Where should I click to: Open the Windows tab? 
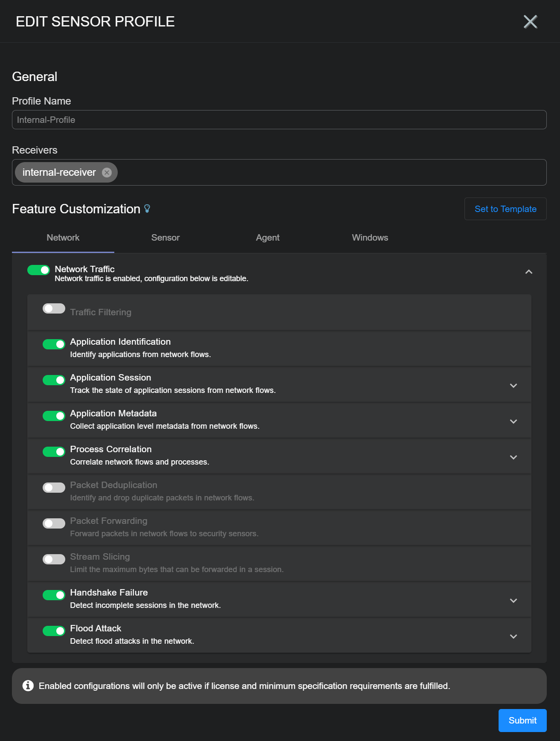(x=370, y=238)
